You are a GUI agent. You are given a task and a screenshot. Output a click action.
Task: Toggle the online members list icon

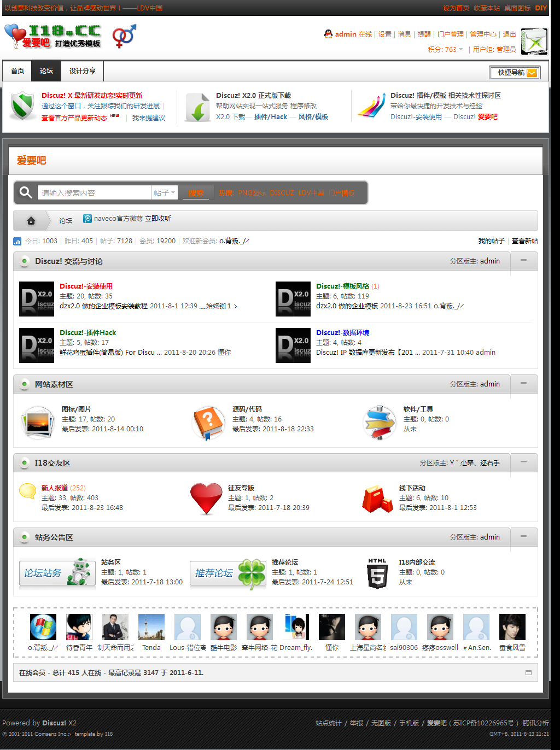(528, 672)
